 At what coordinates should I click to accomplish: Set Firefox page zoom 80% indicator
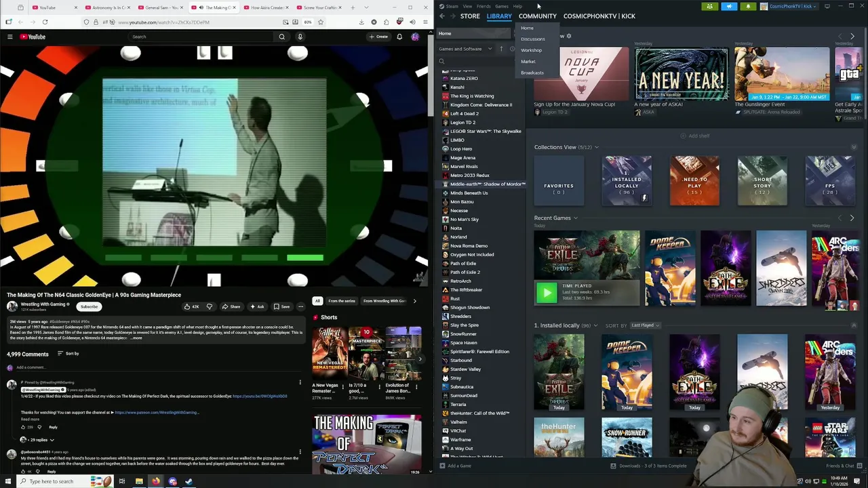click(307, 22)
